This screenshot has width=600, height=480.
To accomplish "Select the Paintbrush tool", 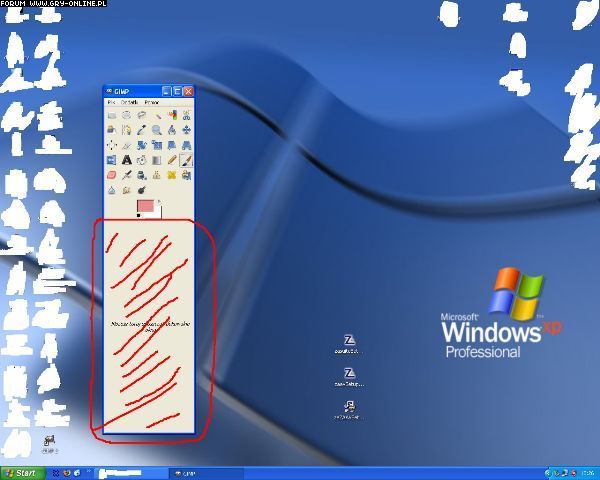I will [186, 160].
